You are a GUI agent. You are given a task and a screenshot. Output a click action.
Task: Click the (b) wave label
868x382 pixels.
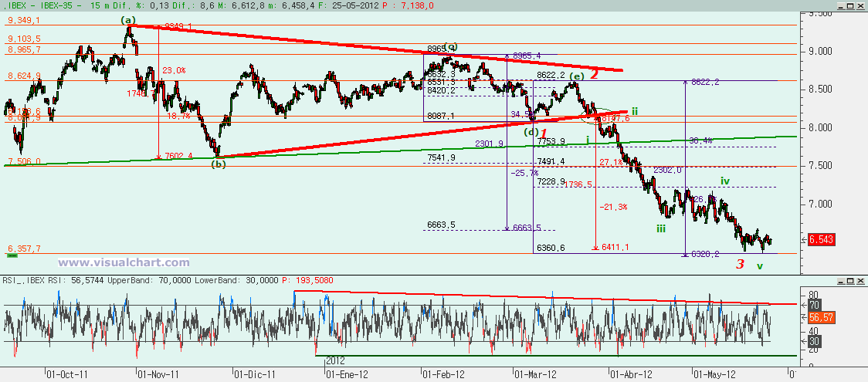[219, 164]
